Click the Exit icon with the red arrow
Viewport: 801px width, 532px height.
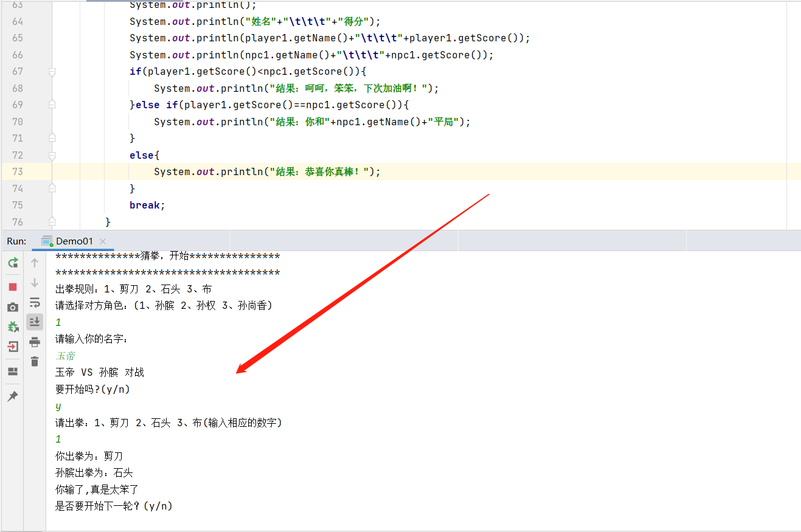tap(13, 347)
